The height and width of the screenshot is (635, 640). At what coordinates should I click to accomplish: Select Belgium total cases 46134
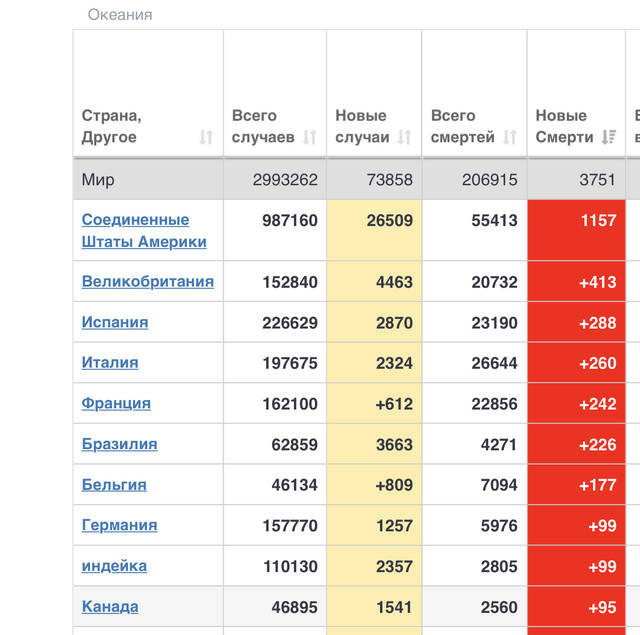(x=294, y=485)
